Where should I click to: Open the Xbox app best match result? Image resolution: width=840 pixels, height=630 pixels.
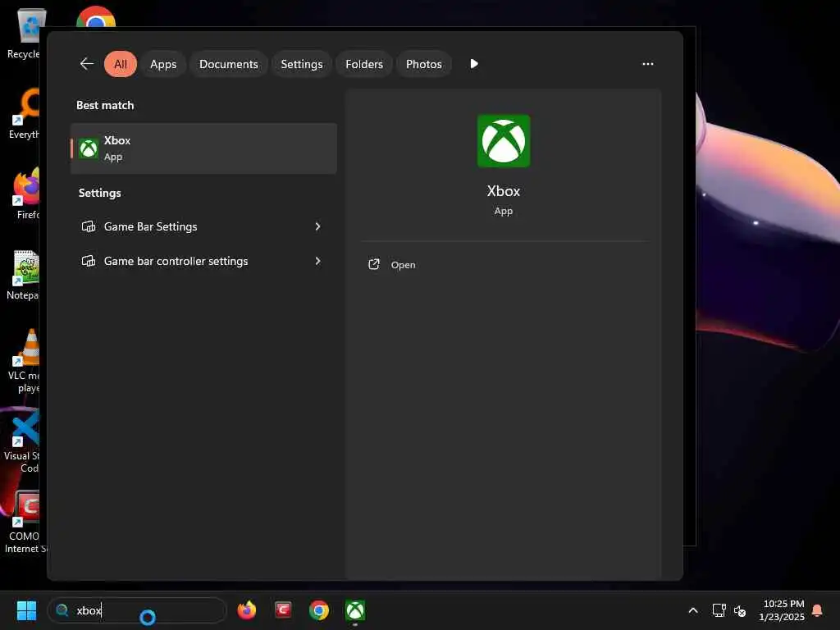[203, 148]
